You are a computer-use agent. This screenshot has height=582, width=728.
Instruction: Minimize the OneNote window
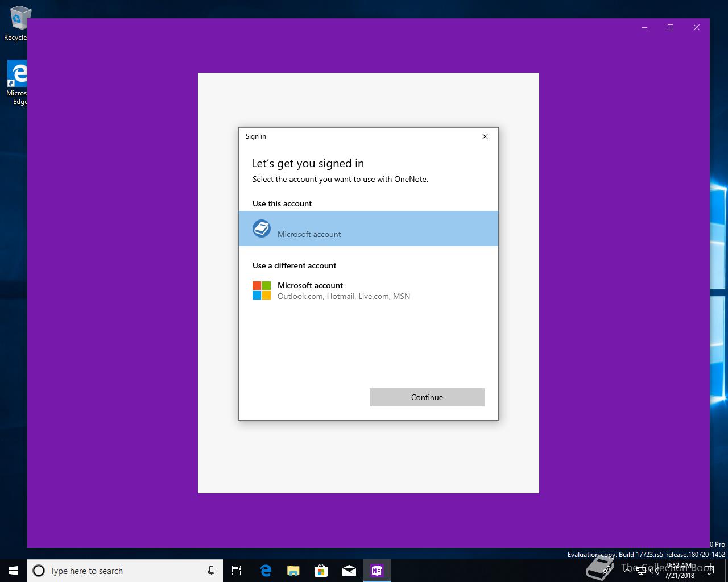[x=644, y=27]
